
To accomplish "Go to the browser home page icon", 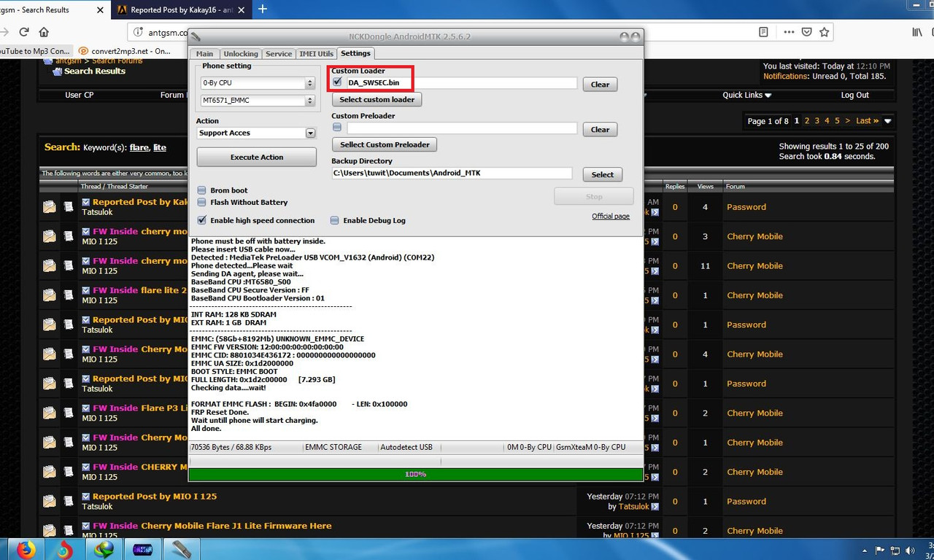I will click(x=44, y=32).
